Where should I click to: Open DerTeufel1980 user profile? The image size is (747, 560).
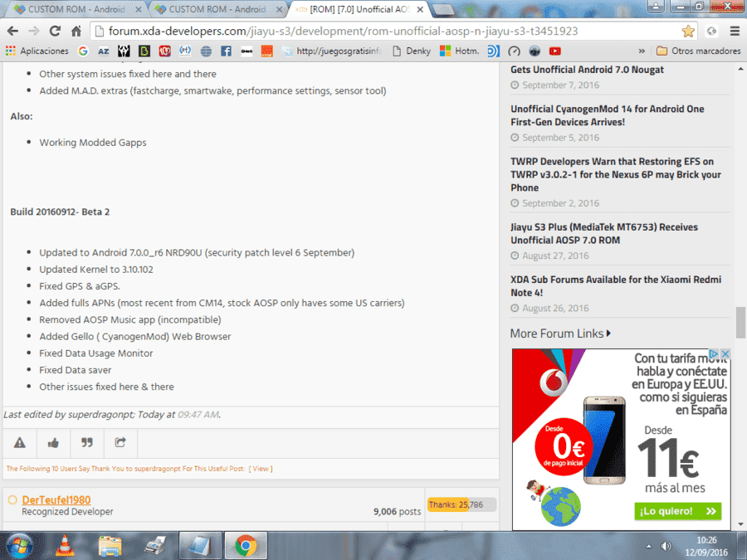pos(56,500)
